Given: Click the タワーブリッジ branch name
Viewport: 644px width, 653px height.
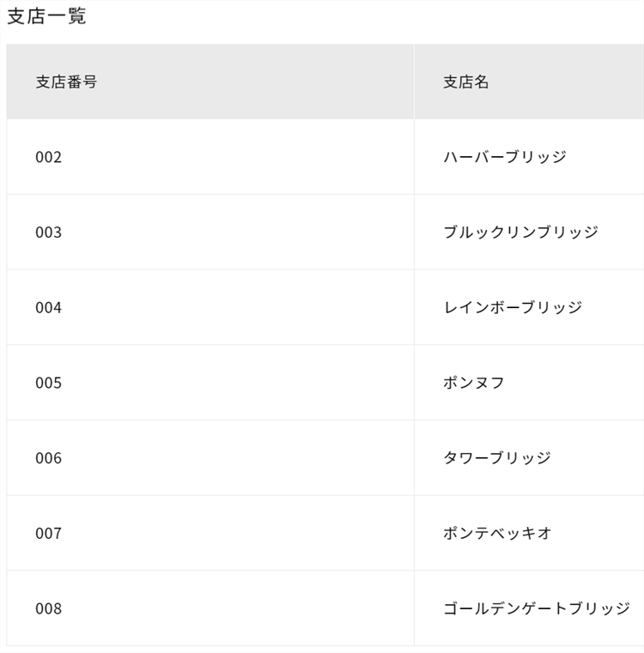Looking at the screenshot, I should tap(497, 458).
